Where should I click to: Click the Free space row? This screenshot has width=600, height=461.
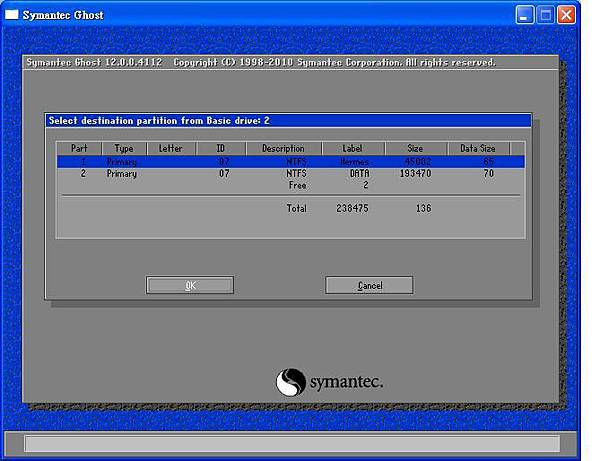click(x=298, y=185)
